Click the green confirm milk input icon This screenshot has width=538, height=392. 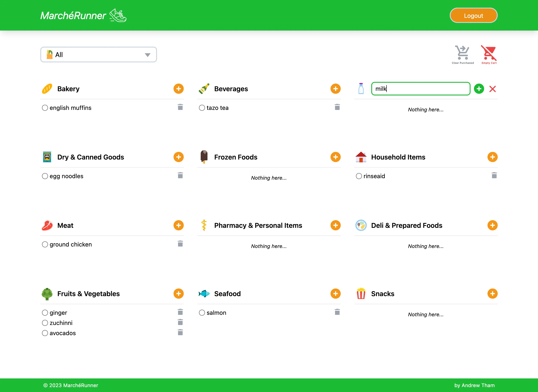[x=479, y=88]
